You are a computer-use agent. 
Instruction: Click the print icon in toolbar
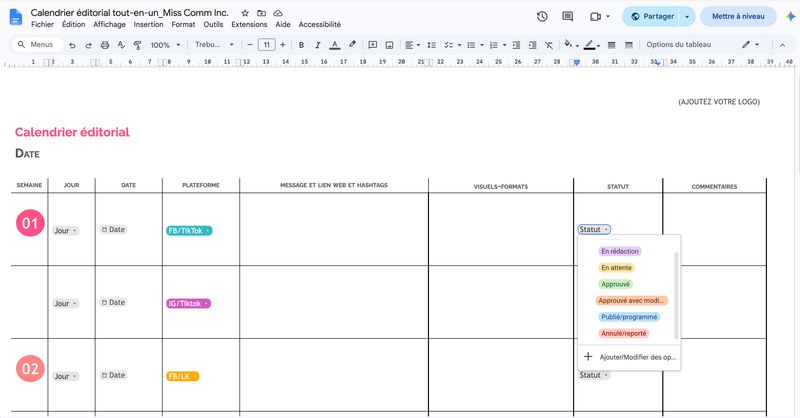click(x=105, y=45)
